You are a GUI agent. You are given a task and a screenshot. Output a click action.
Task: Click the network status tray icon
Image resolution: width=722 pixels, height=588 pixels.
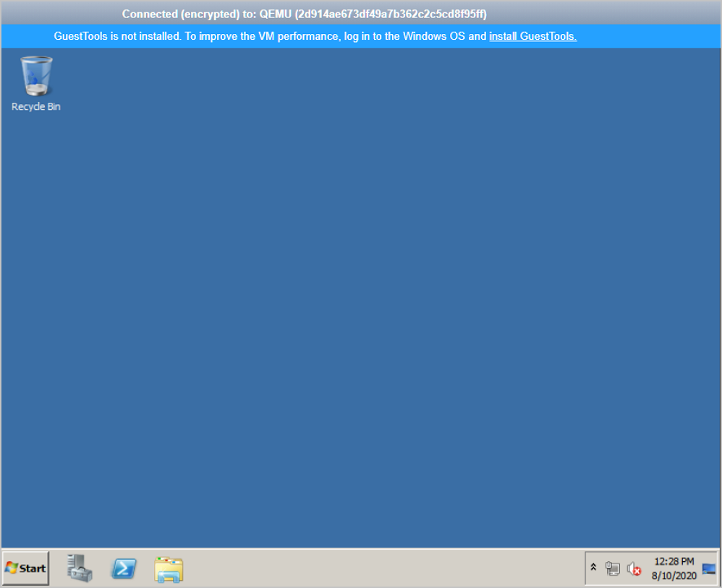[613, 569]
